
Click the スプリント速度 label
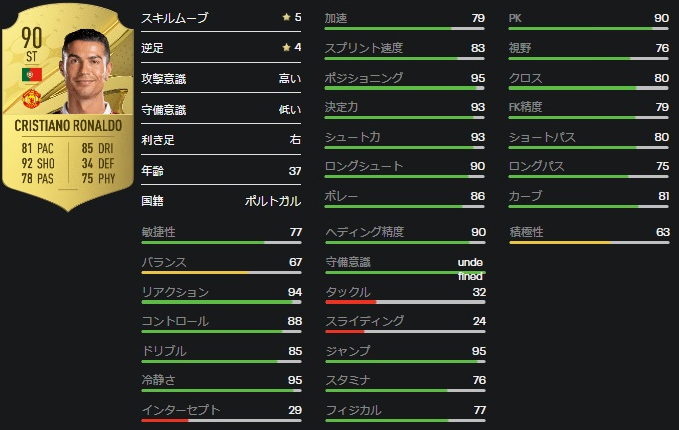(364, 48)
